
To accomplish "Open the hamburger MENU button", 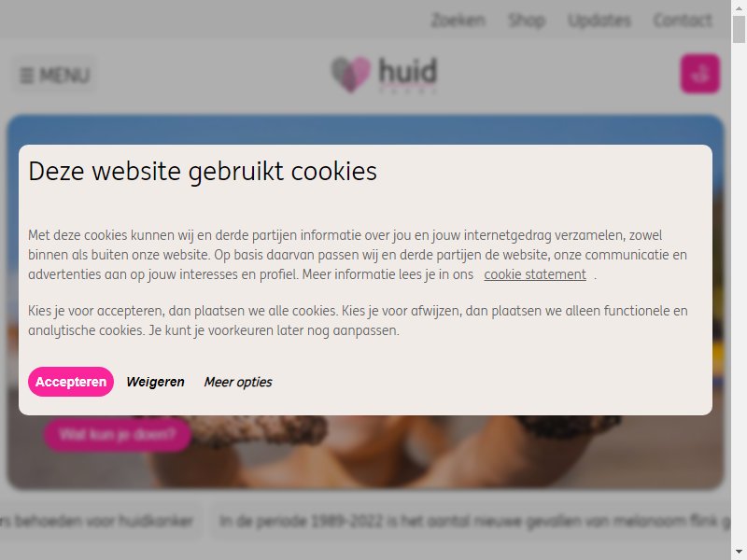I will [54, 76].
